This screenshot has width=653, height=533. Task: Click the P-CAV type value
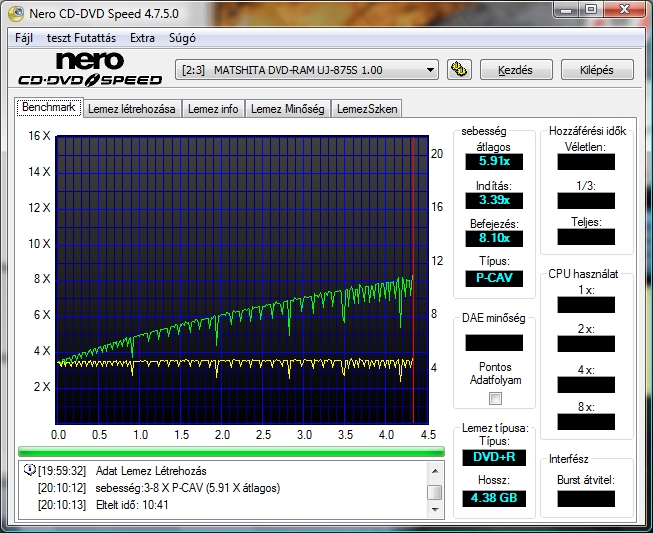pos(494,278)
